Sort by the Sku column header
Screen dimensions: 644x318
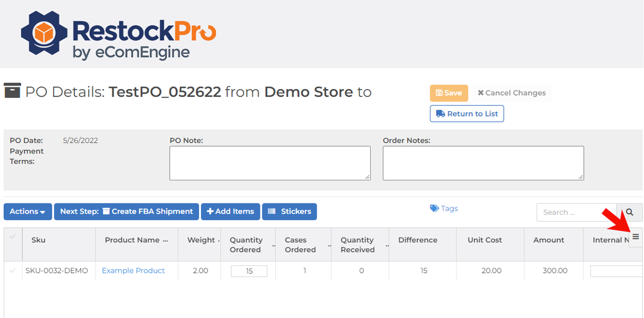point(39,240)
